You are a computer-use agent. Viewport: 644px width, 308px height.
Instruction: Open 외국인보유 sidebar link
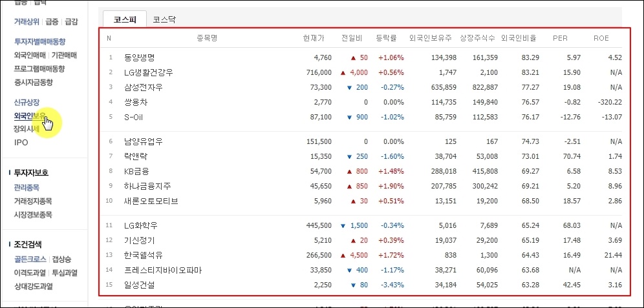pyautogui.click(x=30, y=116)
